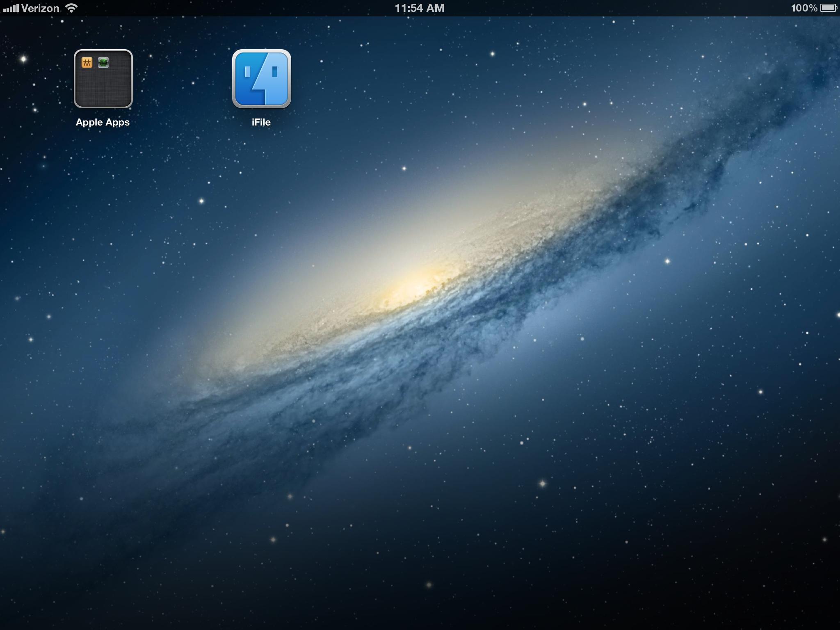Tap the Verizon carrier name
Screen dimensions: 840x630
[x=40, y=8]
